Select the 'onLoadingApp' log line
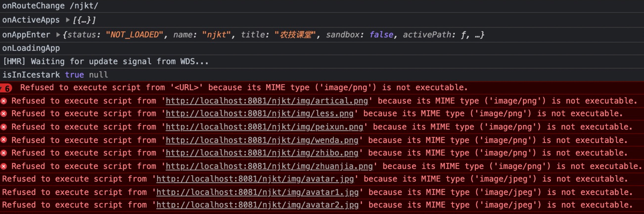 pos(31,48)
